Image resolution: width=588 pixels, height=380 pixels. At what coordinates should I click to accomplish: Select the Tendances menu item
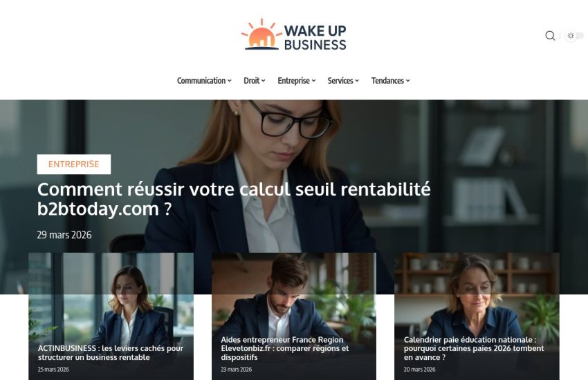pos(387,81)
